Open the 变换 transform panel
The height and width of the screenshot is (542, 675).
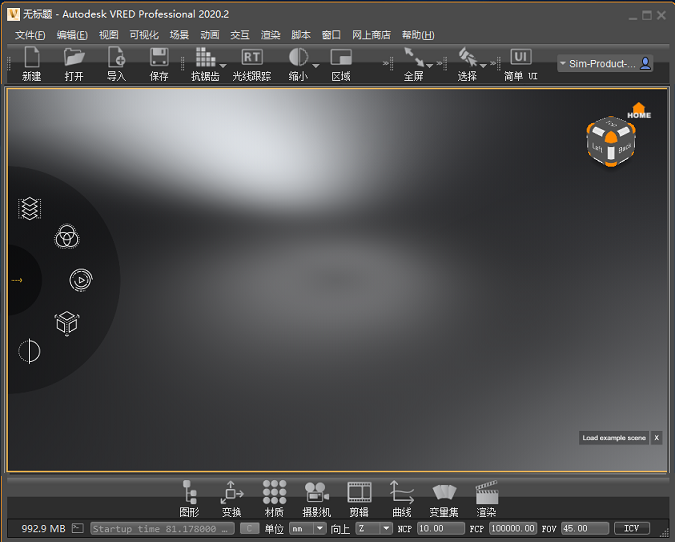pyautogui.click(x=232, y=499)
